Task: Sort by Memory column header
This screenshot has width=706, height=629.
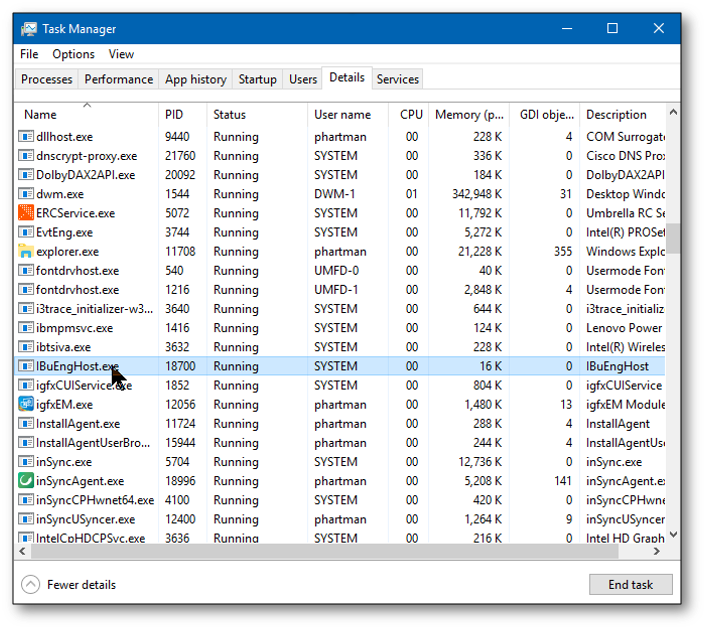Action: point(469,115)
